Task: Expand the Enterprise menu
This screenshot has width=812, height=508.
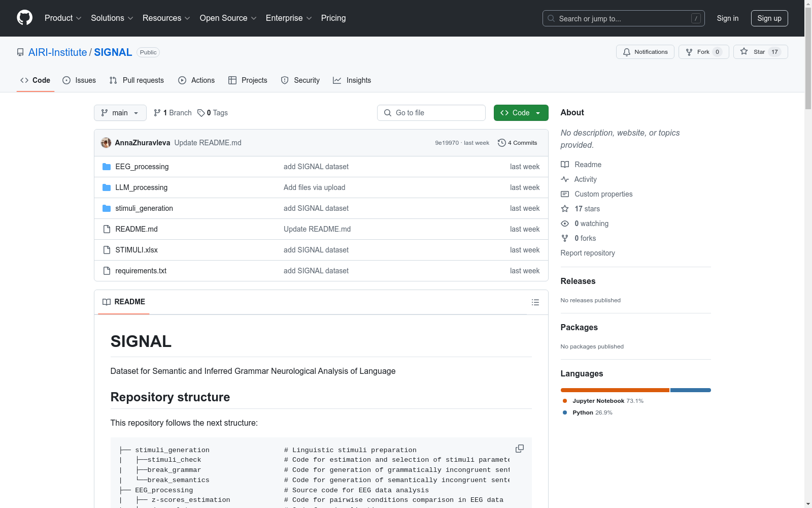Action: [x=289, y=18]
